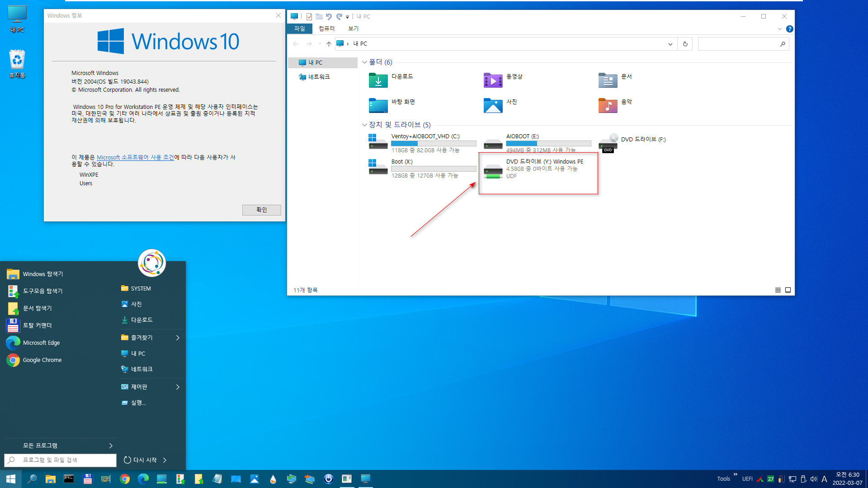Click 확인 button in Windows 정보 dialog
The width and height of the screenshot is (868, 488).
[x=260, y=209]
